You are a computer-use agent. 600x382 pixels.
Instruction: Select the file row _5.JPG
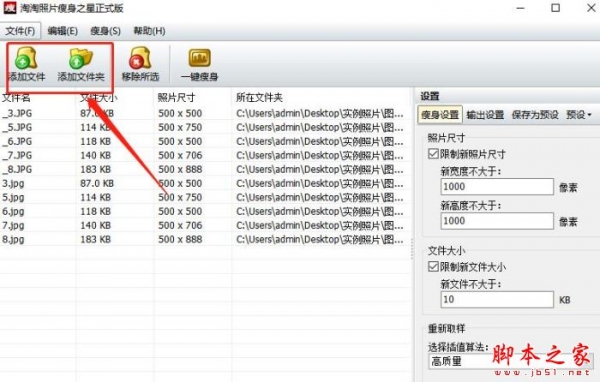coord(205,127)
